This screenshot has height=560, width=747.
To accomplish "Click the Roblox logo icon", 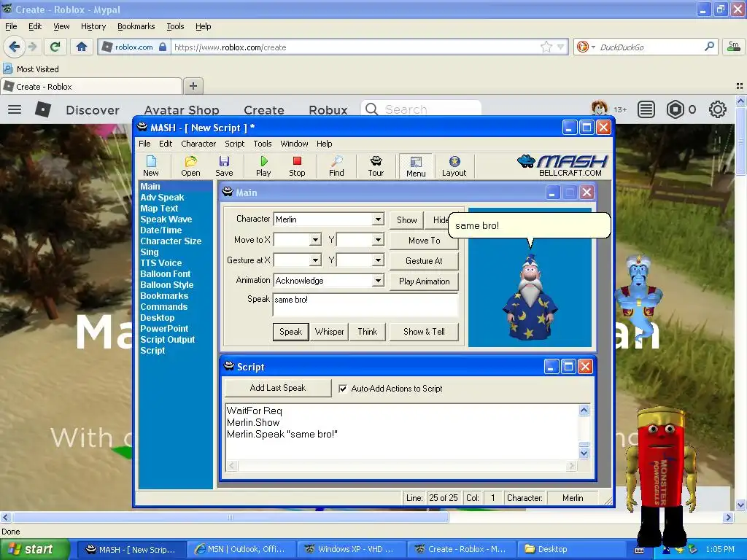I will [x=43, y=109].
